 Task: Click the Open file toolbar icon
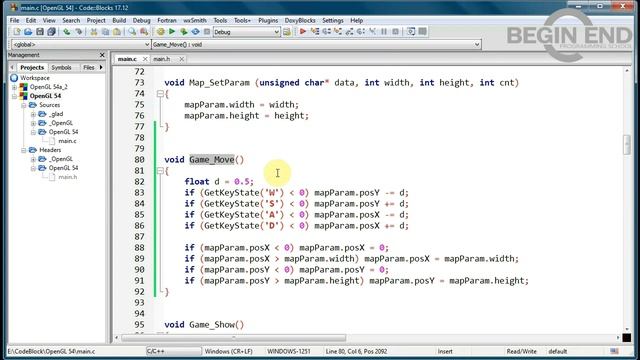(x=28, y=32)
